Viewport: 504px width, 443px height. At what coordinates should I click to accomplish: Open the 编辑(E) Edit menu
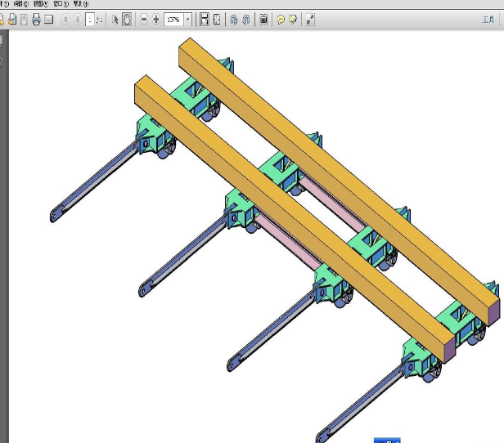point(21,4)
